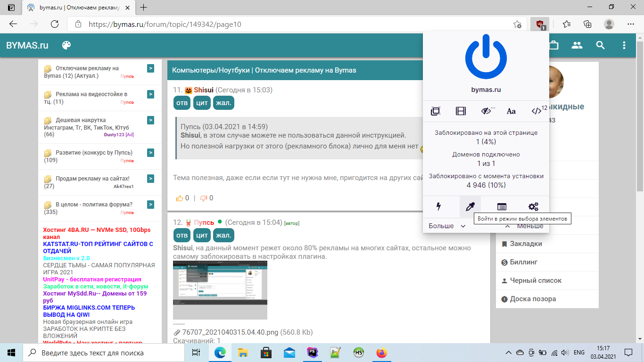Open uBlock dashboard via the gears icon
The height and width of the screenshot is (362, 644).
[533, 206]
